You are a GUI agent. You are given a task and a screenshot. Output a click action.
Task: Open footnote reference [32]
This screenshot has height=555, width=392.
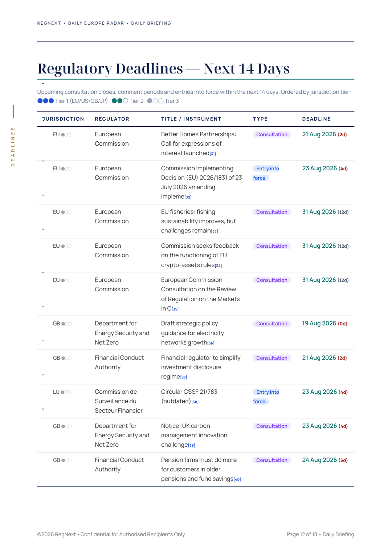click(188, 197)
